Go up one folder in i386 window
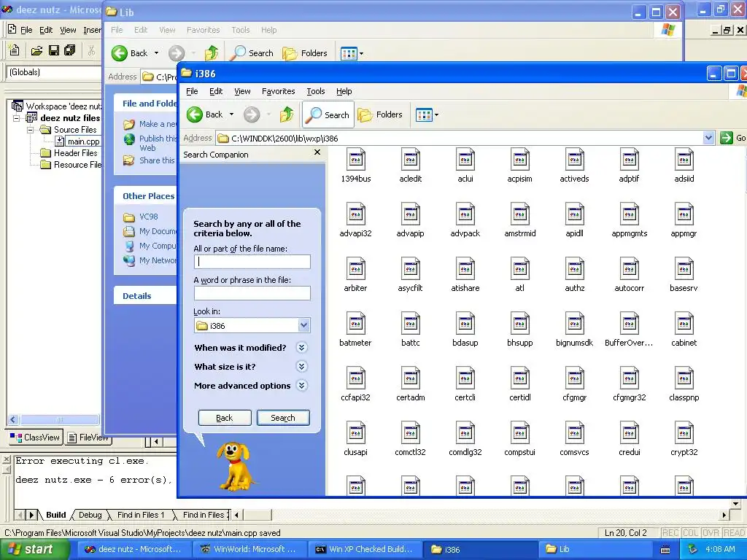This screenshot has height=560, width=747. coord(286,114)
